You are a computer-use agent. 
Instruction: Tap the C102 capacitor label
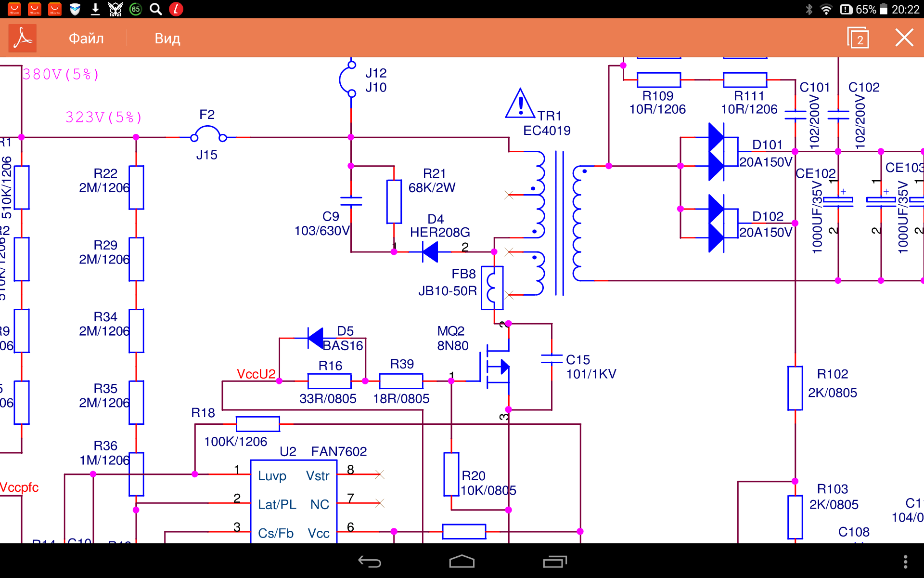click(x=864, y=87)
